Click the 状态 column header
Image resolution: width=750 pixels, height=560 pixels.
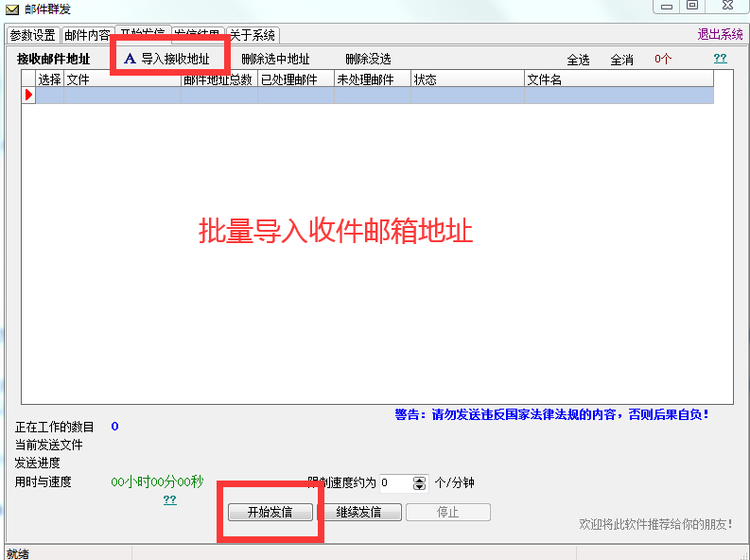pyautogui.click(x=468, y=79)
